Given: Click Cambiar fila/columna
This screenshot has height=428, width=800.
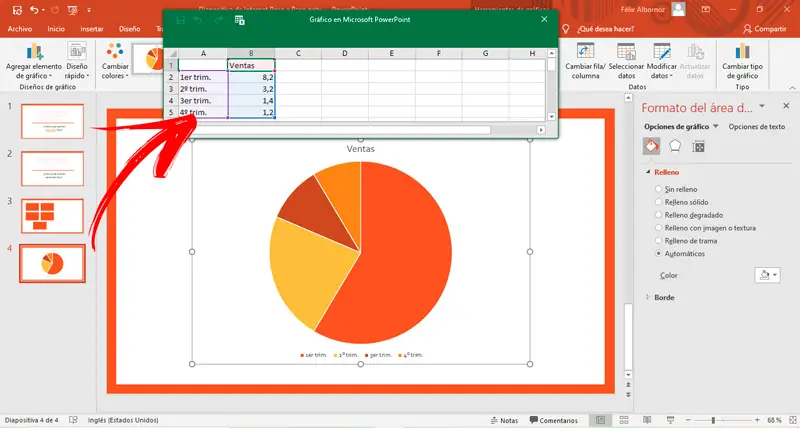Looking at the screenshot, I should point(585,61).
